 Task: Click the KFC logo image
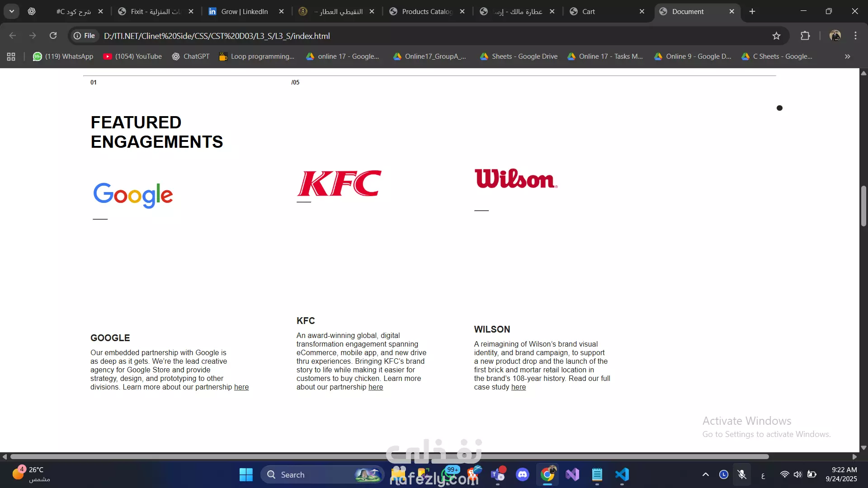[339, 183]
